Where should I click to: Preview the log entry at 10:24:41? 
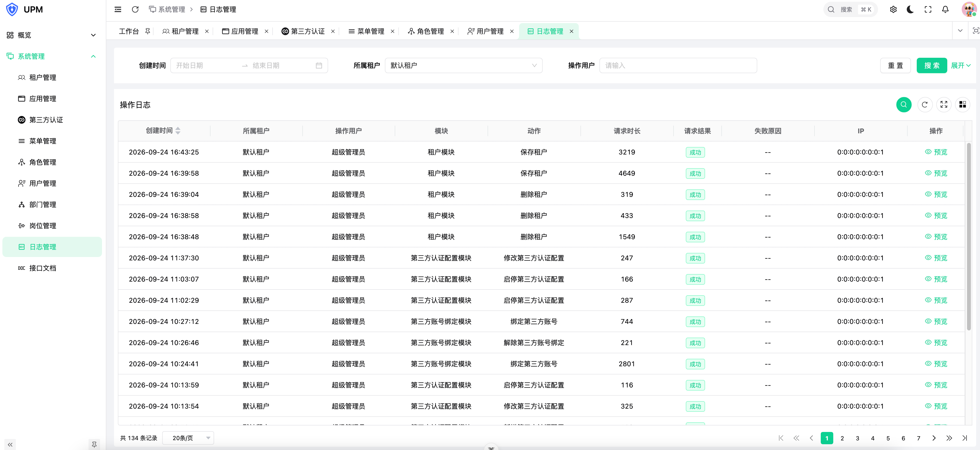[x=936, y=364]
